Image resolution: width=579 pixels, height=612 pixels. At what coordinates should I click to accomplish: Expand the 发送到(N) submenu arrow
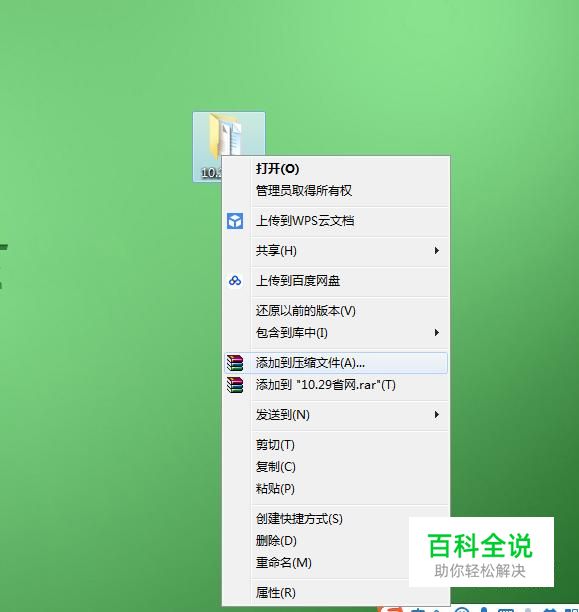[x=437, y=415]
